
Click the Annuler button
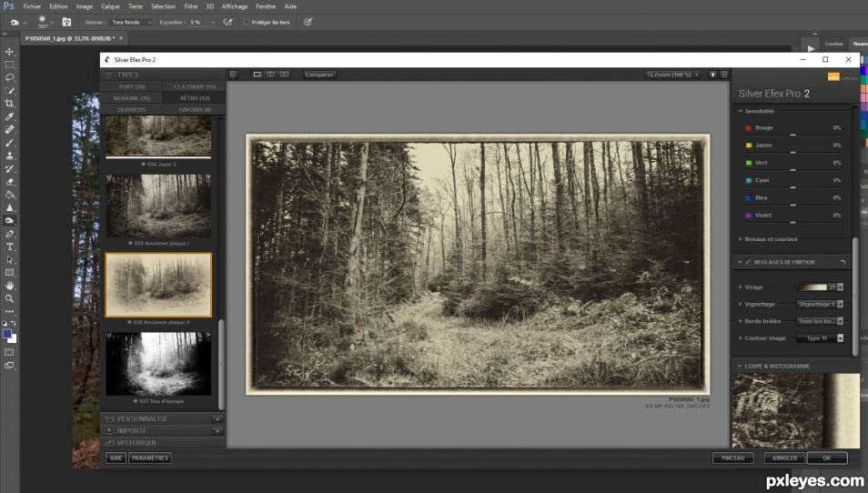click(x=784, y=458)
